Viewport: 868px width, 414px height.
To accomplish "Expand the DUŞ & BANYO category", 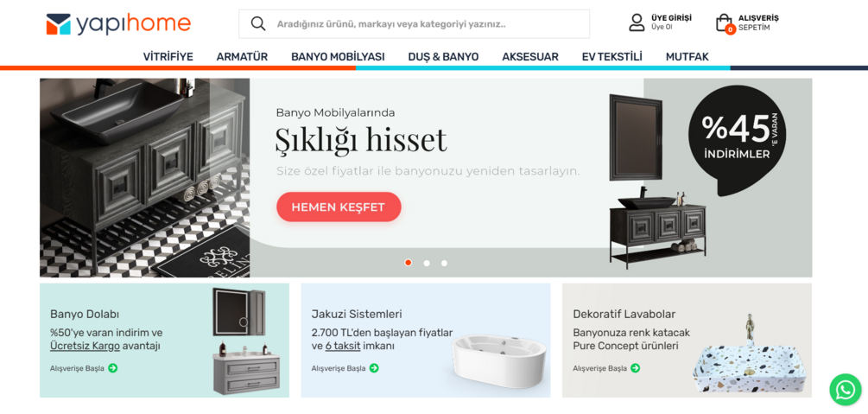I will click(443, 56).
